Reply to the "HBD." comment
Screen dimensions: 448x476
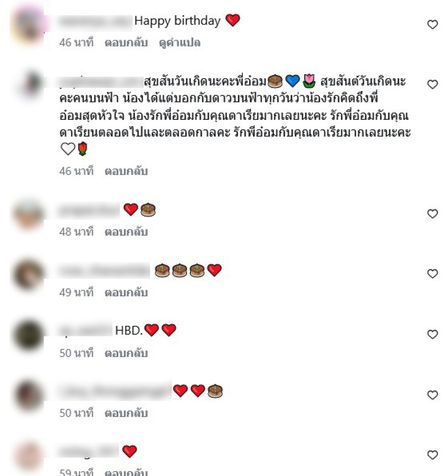(126, 353)
